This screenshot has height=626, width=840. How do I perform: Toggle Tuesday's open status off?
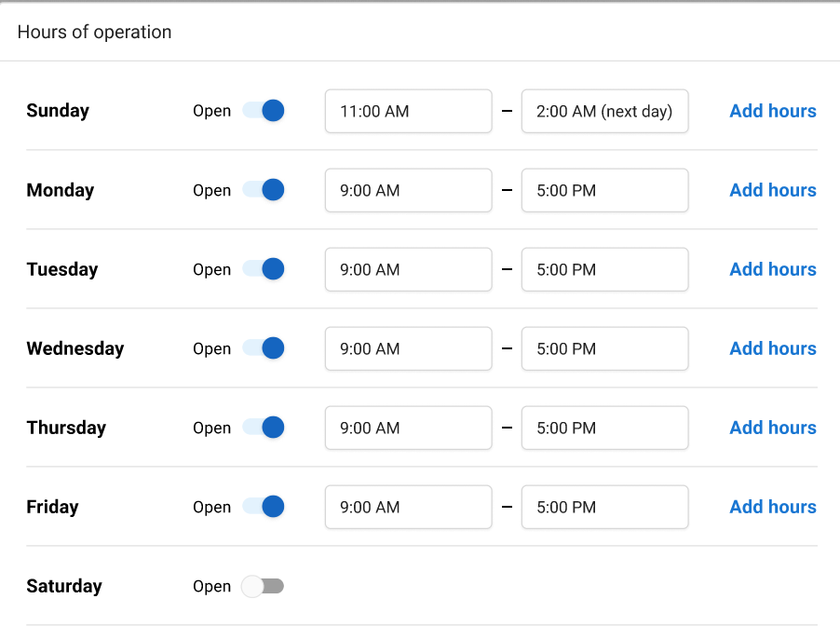262,269
